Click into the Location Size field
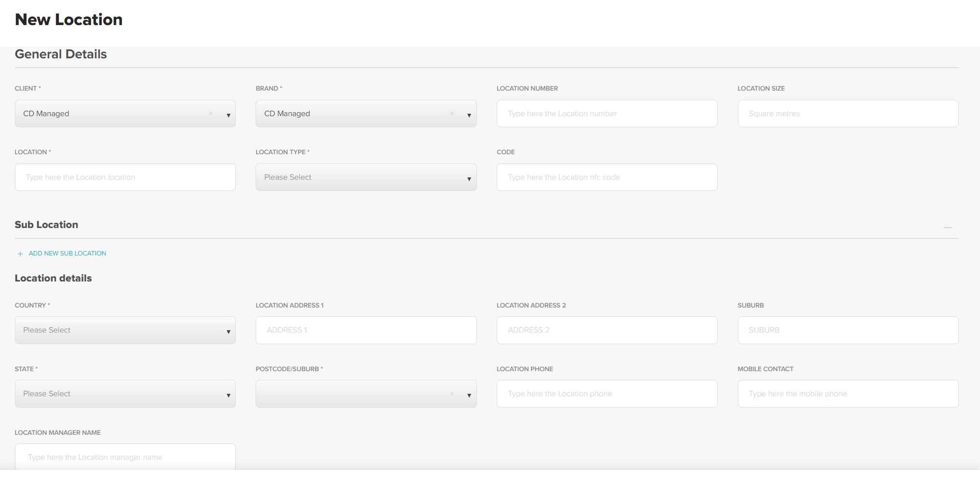Image resolution: width=980 pixels, height=483 pixels. click(x=847, y=114)
